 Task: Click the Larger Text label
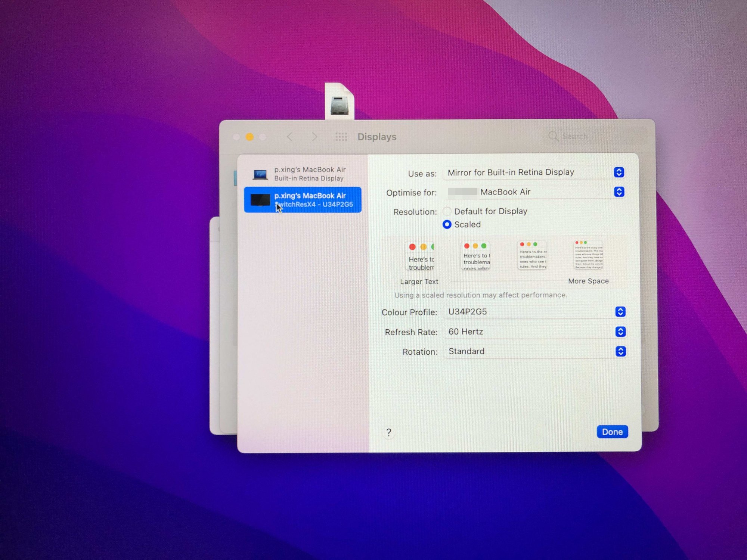419,281
